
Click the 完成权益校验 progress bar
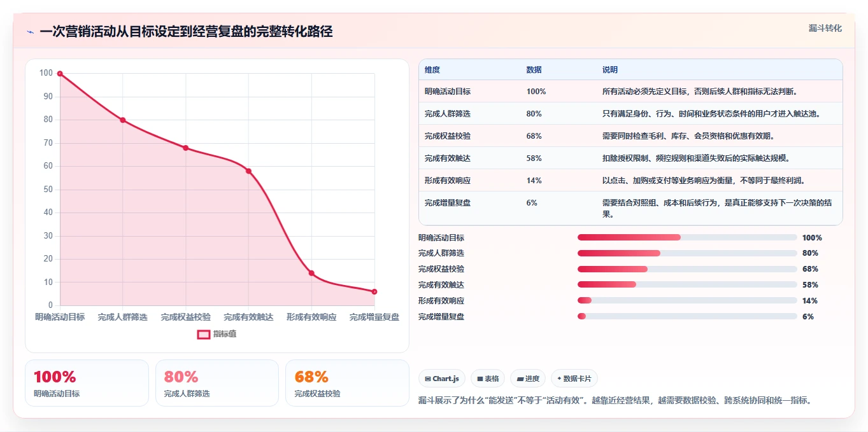point(687,269)
